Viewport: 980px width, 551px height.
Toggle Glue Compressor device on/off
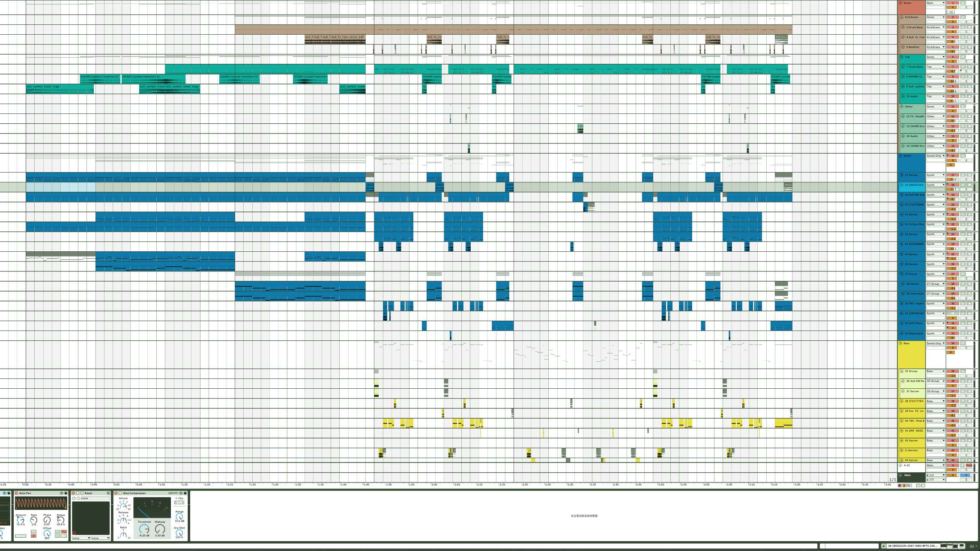tap(116, 493)
